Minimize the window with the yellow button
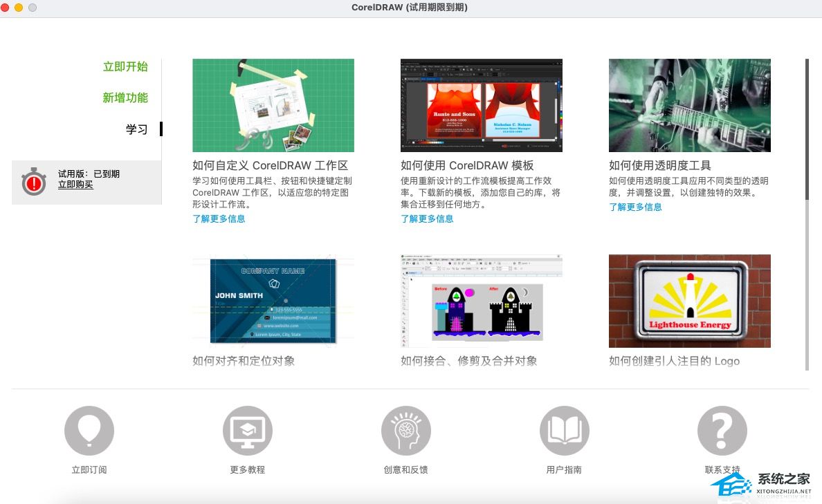 pos(19,8)
